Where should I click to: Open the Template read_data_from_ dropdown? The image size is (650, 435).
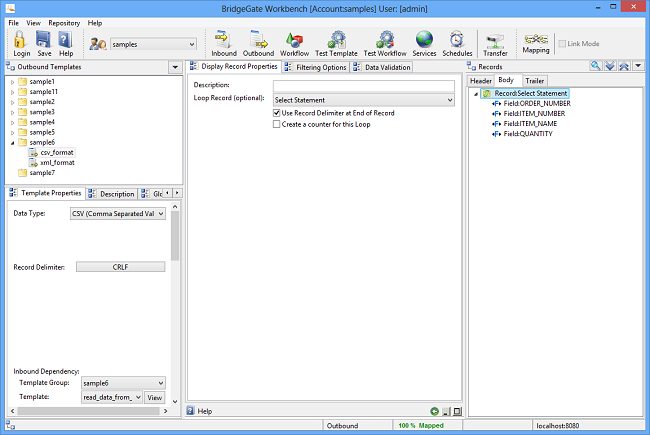138,397
